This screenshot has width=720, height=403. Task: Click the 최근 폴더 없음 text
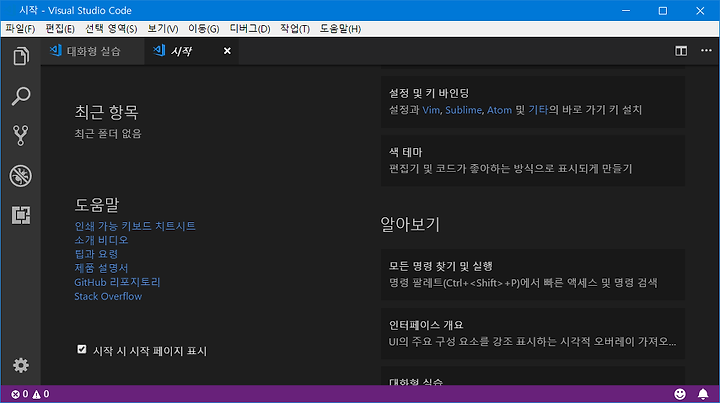pos(108,134)
